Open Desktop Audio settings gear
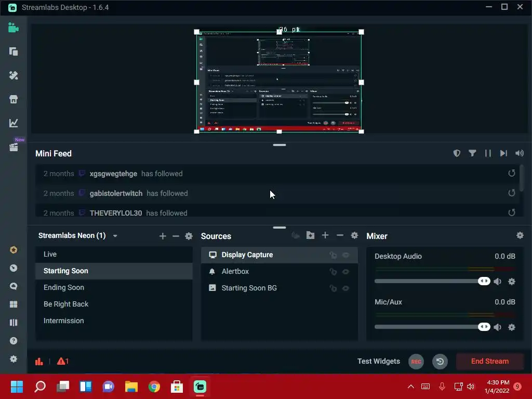The height and width of the screenshot is (399, 532). (x=512, y=282)
